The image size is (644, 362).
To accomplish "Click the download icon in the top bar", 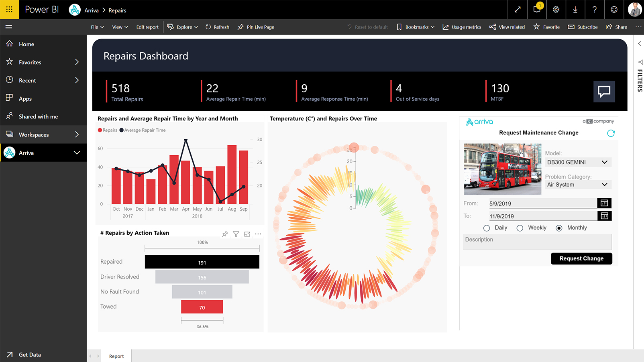I will point(575,9).
